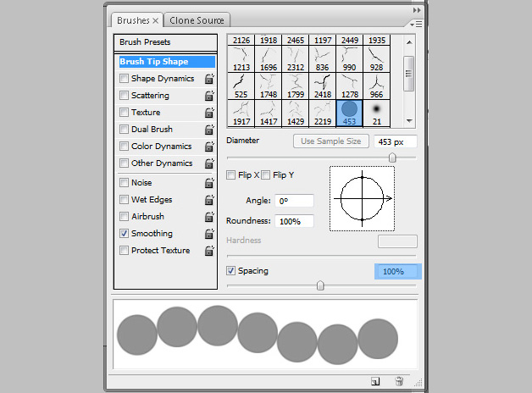532x393 pixels.
Task: Click the brush angle roundness circle widget
Action: pos(362,199)
